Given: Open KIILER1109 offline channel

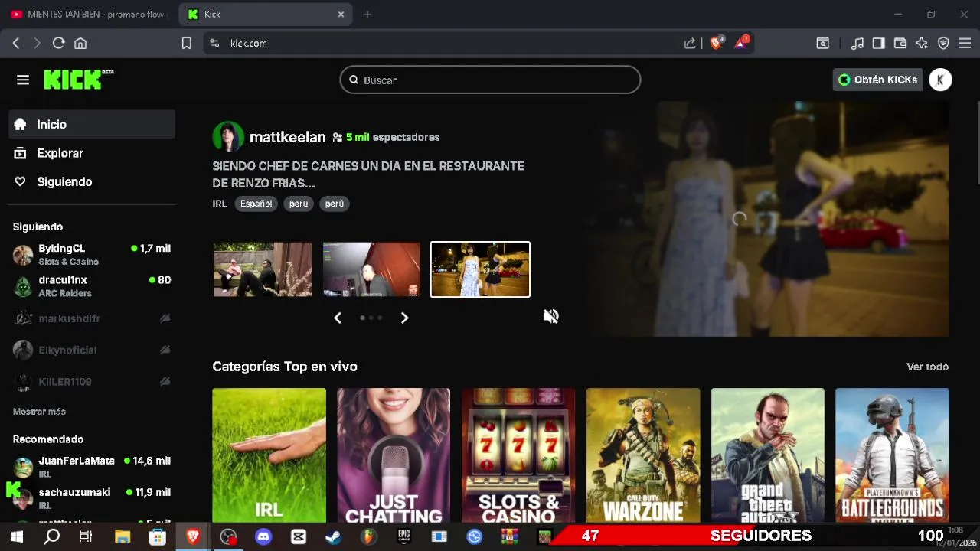Looking at the screenshot, I should (x=92, y=381).
